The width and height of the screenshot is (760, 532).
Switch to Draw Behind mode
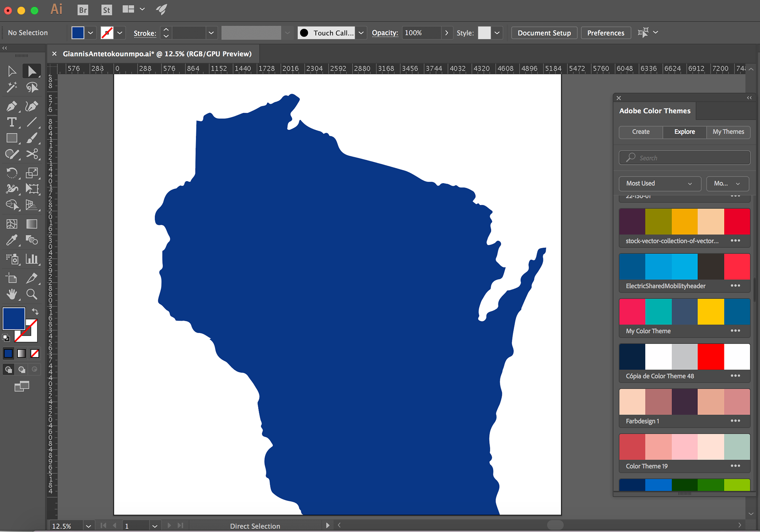pyautogui.click(x=22, y=369)
